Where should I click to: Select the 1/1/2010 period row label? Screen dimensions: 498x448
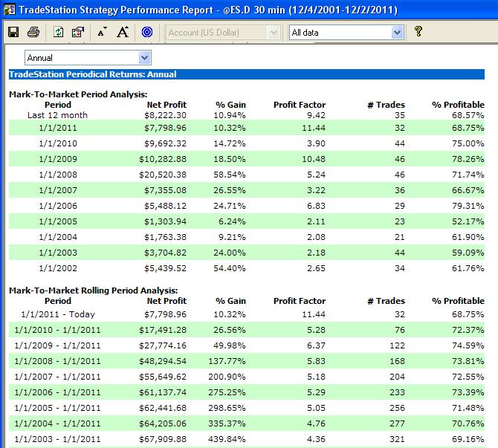pyautogui.click(x=58, y=143)
